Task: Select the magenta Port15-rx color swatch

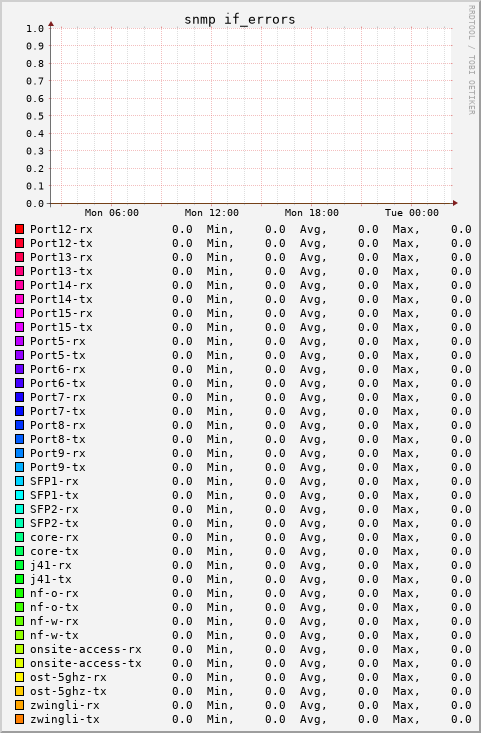Action: click(20, 313)
